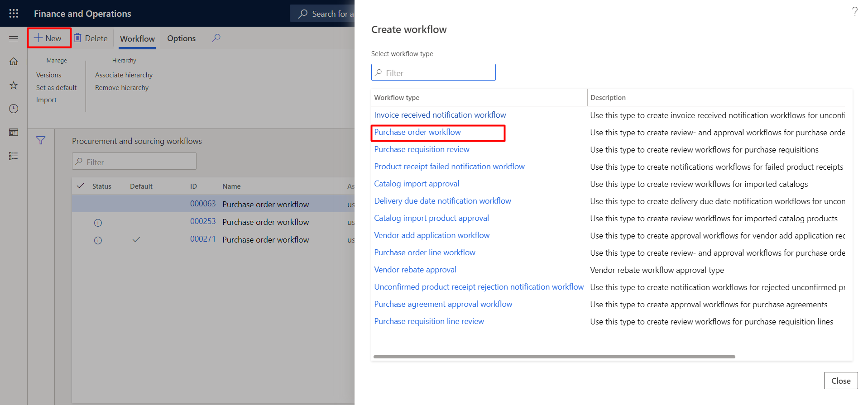
Task: Click Finance and Operations title
Action: pos(82,14)
